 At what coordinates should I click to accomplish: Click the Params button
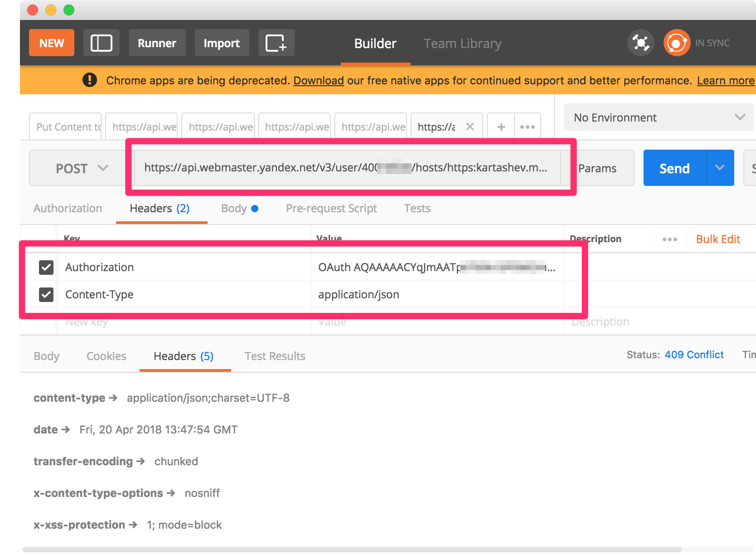597,168
